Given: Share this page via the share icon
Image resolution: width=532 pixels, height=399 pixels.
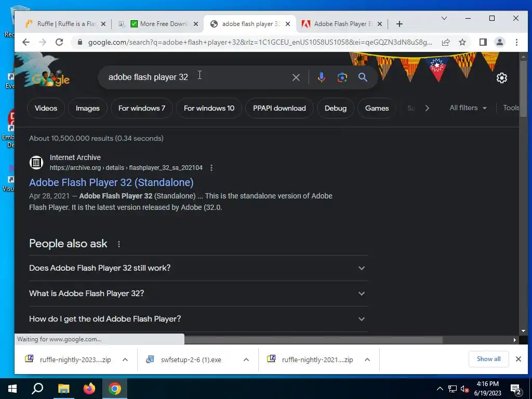Looking at the screenshot, I should coord(445,42).
